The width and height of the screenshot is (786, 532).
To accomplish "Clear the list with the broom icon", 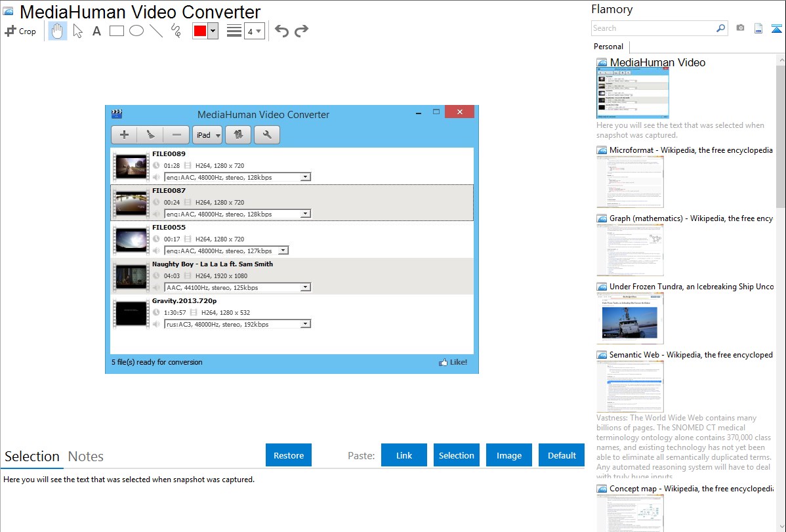I will (x=150, y=135).
